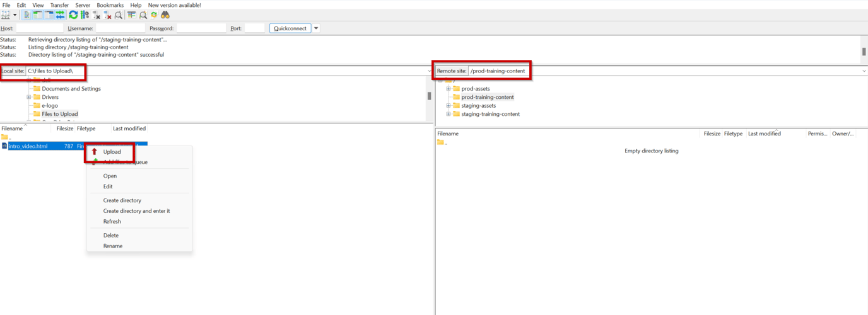Open the File menu
Image resolution: width=868 pixels, height=315 pixels.
click(x=6, y=5)
